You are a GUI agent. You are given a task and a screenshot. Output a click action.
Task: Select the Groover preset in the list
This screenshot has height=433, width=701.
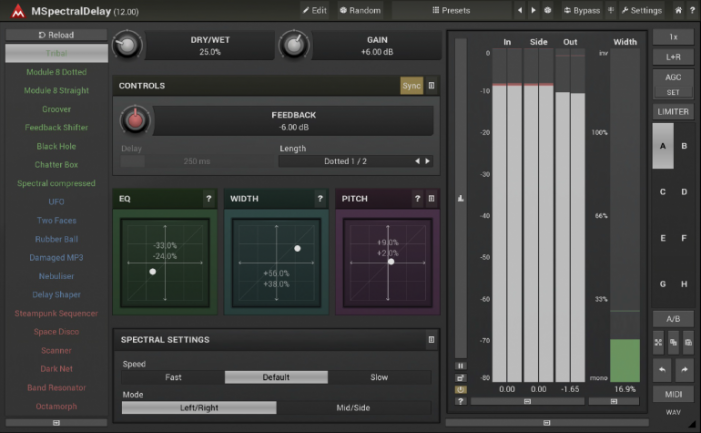pos(56,109)
